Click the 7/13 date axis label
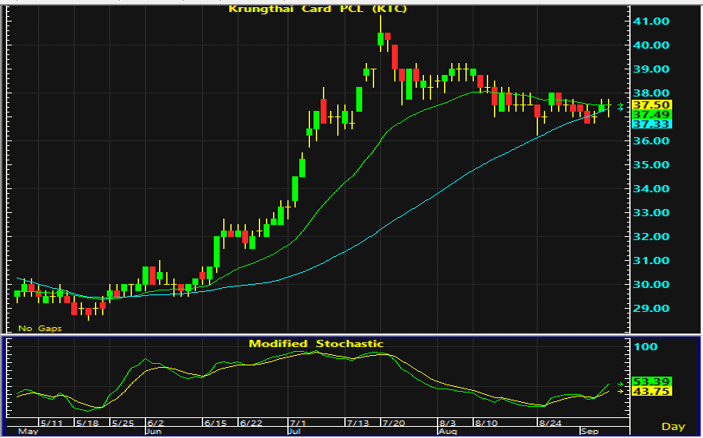The image size is (703, 438). click(358, 423)
